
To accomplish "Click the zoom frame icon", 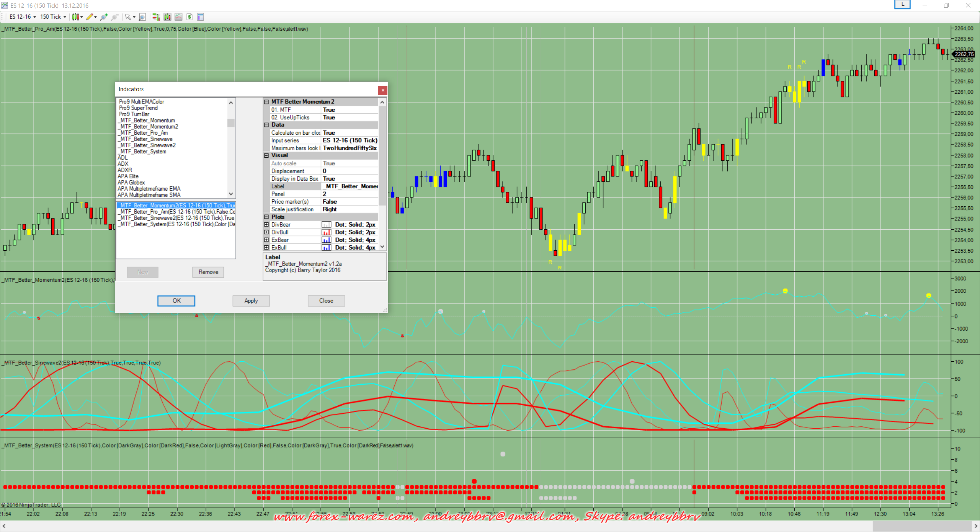I will 142,17.
